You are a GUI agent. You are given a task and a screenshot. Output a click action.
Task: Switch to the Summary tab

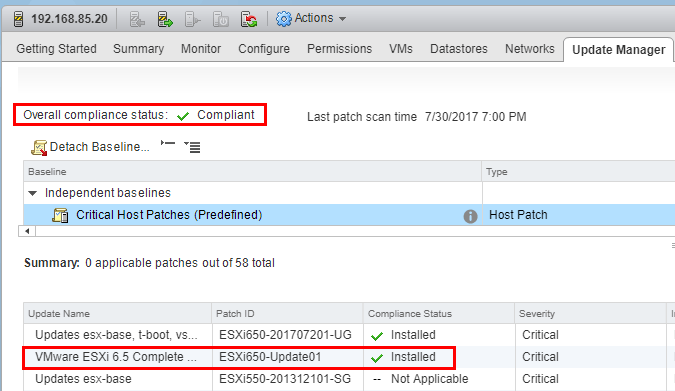(x=139, y=49)
